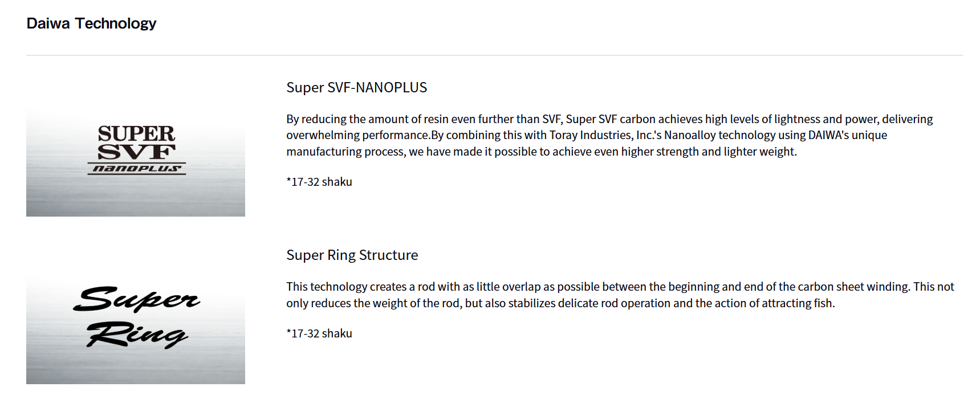Click the shaku note under Super Ring Structure
This screenshot has width=980, height=403.
319,333
